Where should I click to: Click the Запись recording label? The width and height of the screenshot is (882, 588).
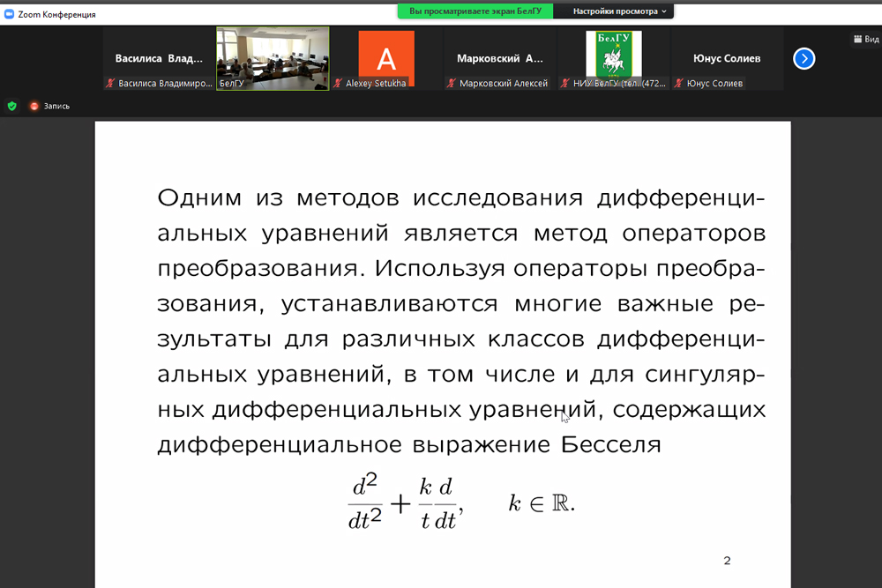56,106
